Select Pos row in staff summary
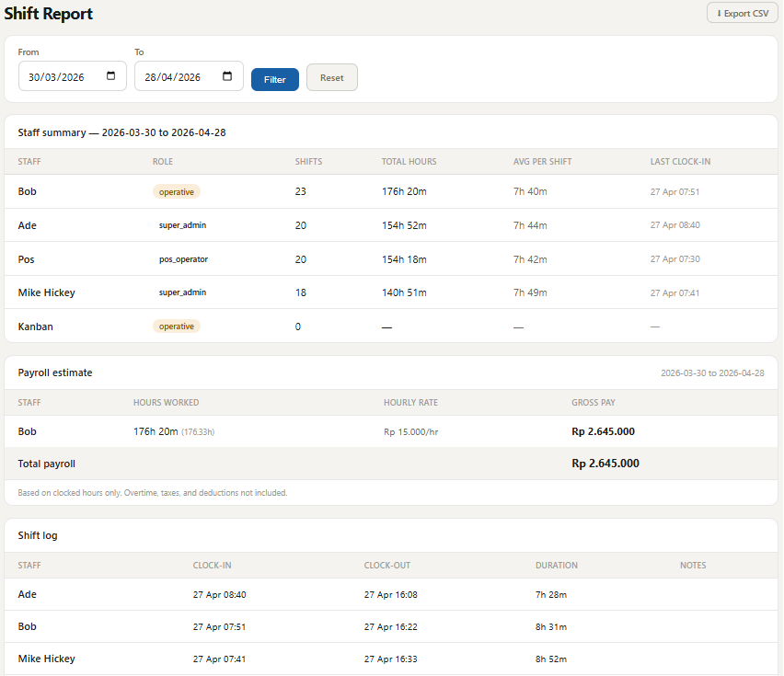Image resolution: width=784 pixels, height=676 pixels. (x=391, y=259)
